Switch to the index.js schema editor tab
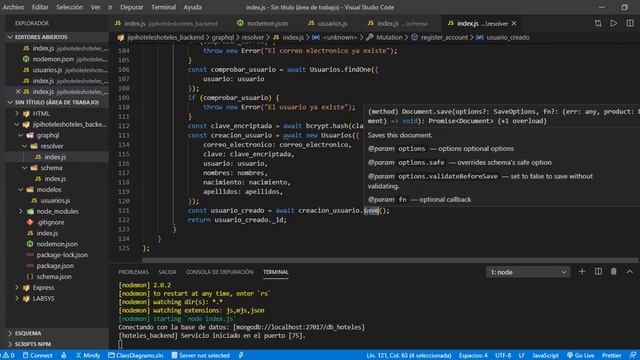640x360 pixels. [398, 23]
